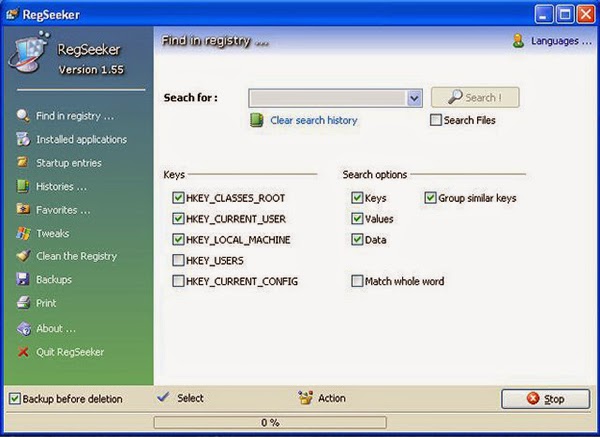
Task: Open the Tweaks section
Action: click(53, 233)
